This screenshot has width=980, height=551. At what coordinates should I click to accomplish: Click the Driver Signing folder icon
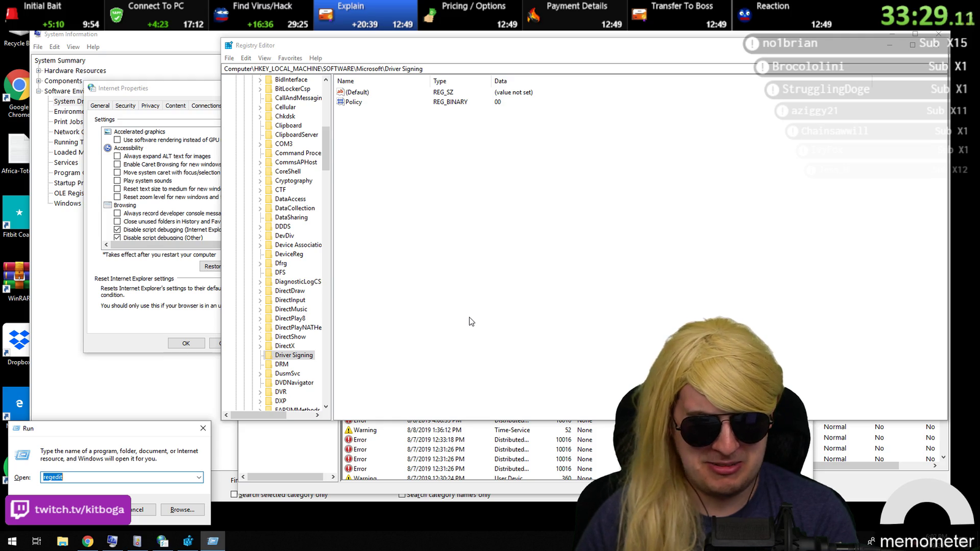click(268, 355)
